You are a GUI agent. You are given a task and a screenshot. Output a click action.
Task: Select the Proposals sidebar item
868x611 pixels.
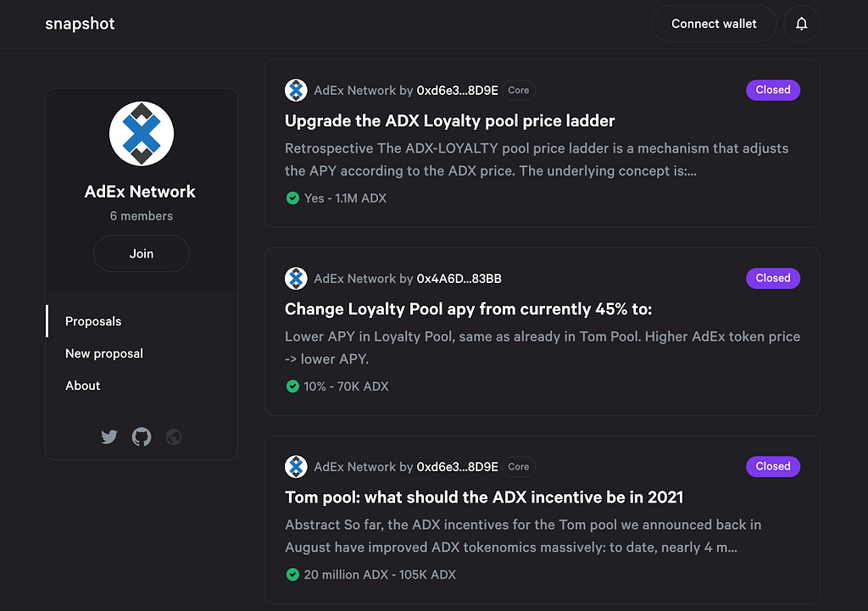(93, 321)
